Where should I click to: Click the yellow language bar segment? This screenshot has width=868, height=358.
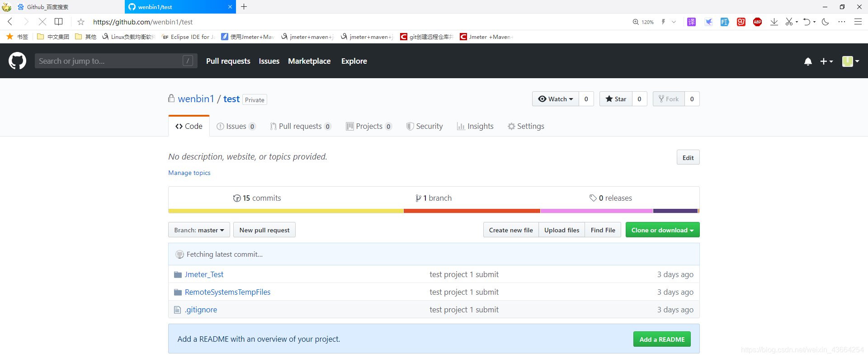(286, 211)
